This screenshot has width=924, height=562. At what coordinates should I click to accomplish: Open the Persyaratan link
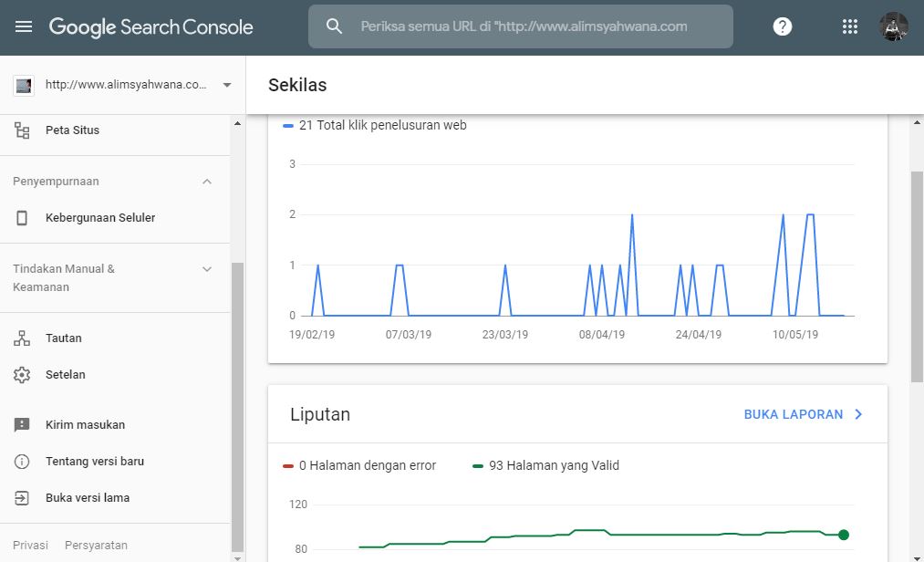(x=96, y=546)
